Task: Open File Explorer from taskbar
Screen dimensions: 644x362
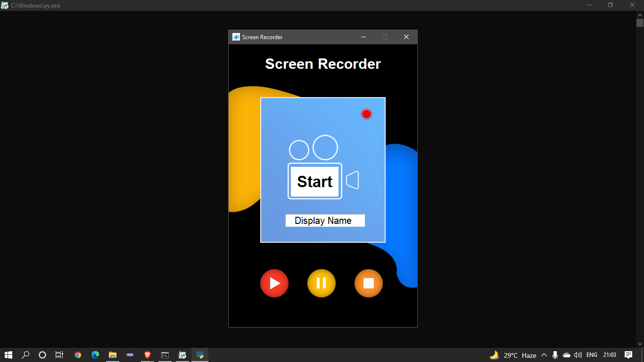Action: (x=113, y=355)
